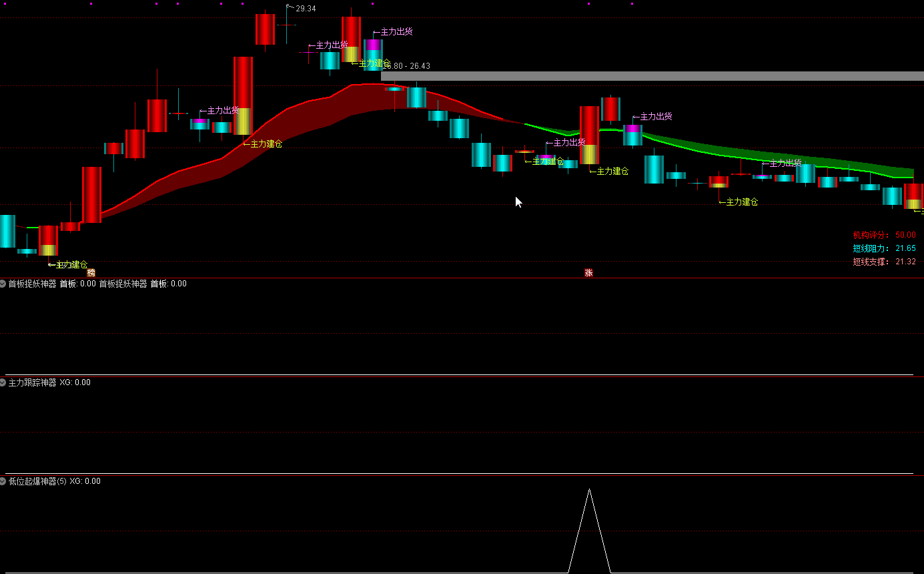The image size is (924, 574).
Task: Click the 低位起爆神器 XG: 0.00 value
Action: pos(85,481)
